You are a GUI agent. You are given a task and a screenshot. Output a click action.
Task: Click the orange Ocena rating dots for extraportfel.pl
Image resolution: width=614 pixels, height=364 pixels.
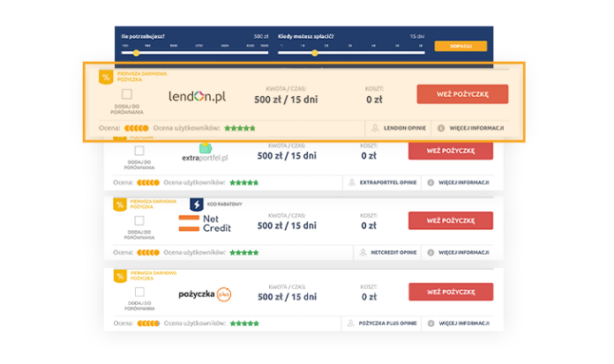[x=148, y=182]
